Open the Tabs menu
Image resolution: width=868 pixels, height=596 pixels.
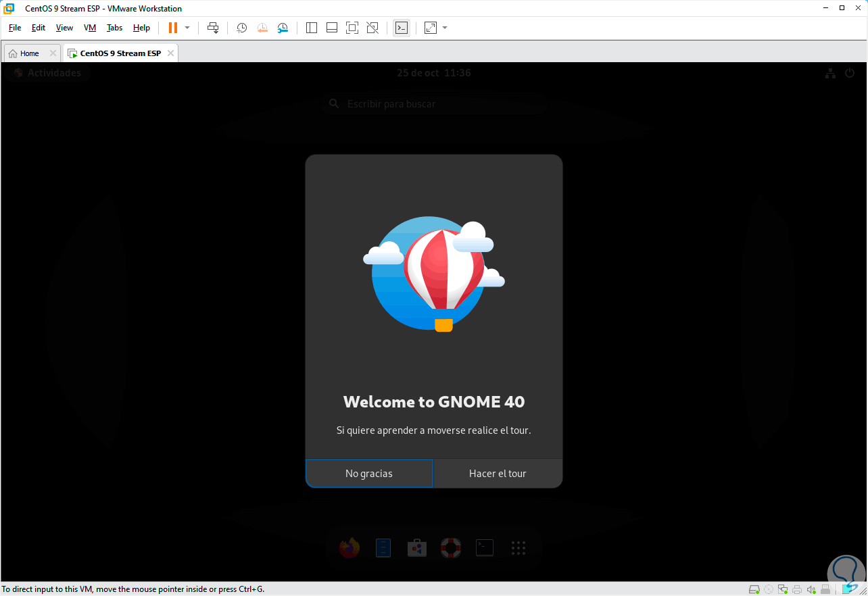tap(115, 28)
